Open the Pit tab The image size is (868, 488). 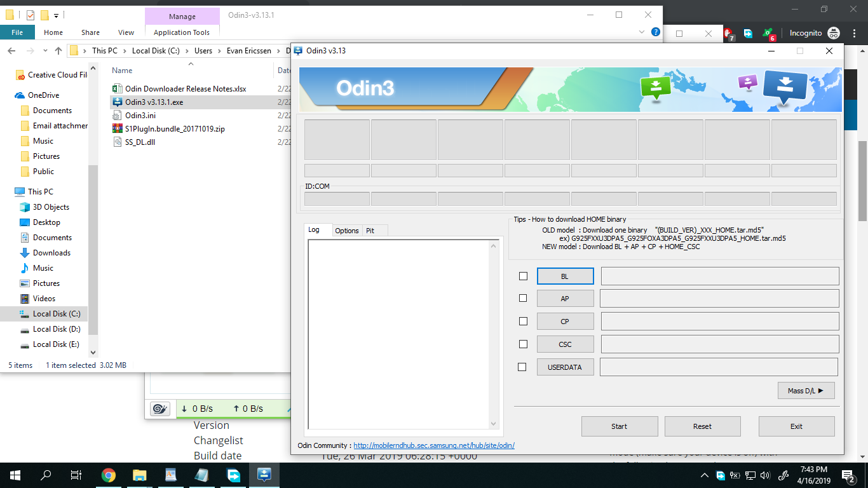click(370, 231)
